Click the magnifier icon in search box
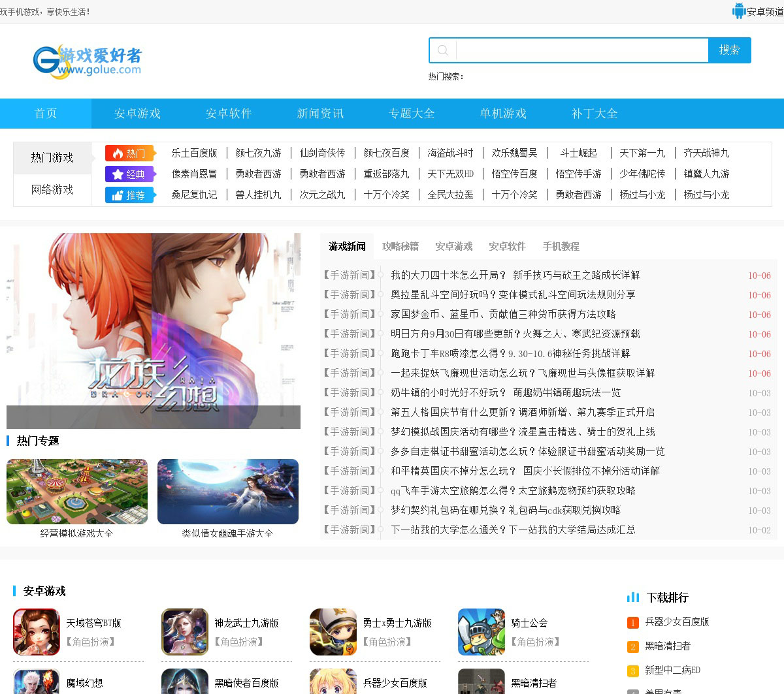The height and width of the screenshot is (694, 784). [x=443, y=50]
